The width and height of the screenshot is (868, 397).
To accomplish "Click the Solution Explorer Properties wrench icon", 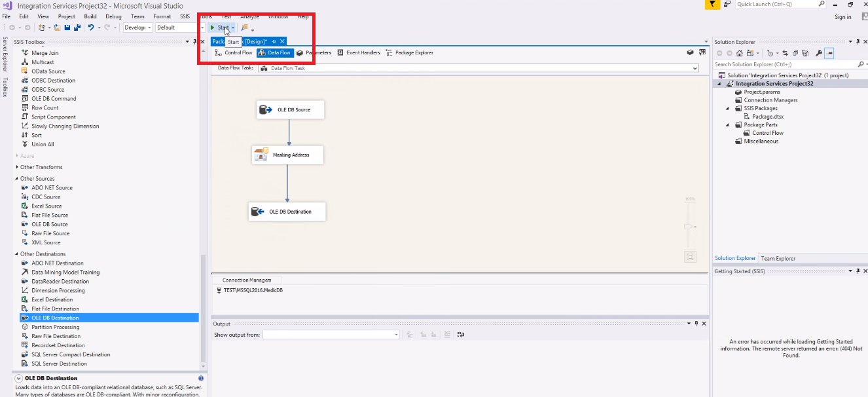I will (x=819, y=53).
